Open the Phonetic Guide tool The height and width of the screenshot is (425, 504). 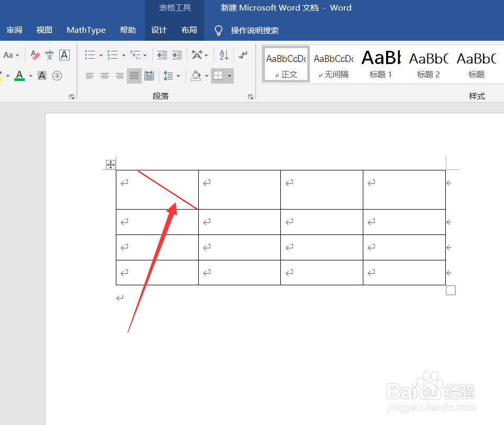click(x=50, y=55)
